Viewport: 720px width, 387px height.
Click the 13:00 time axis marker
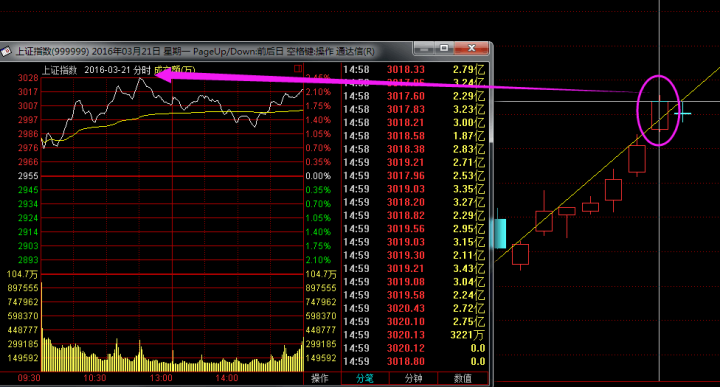click(161, 378)
